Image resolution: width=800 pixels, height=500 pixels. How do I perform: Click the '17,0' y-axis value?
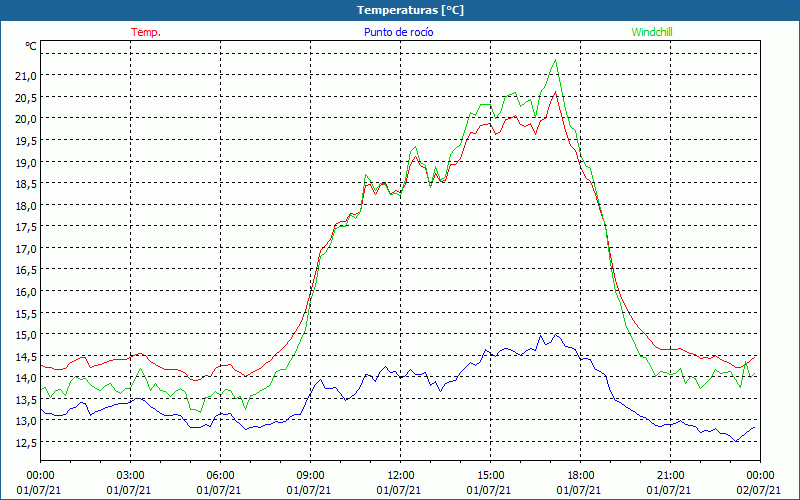27,248
